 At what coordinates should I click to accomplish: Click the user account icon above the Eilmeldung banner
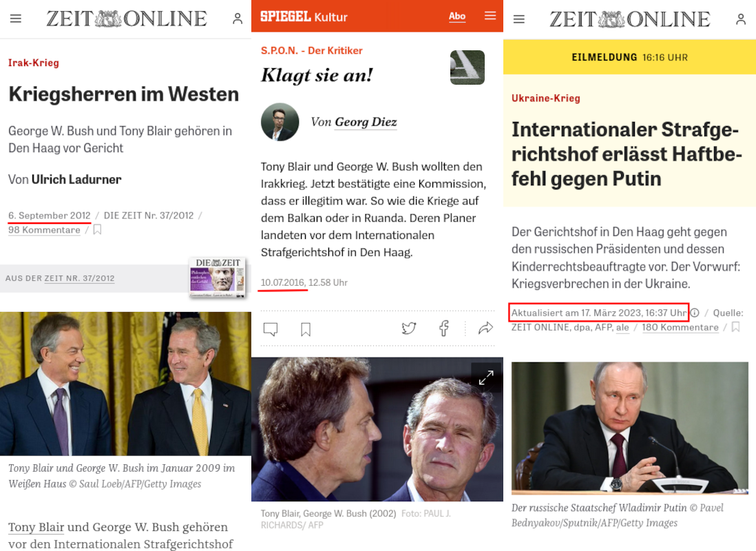[741, 19]
